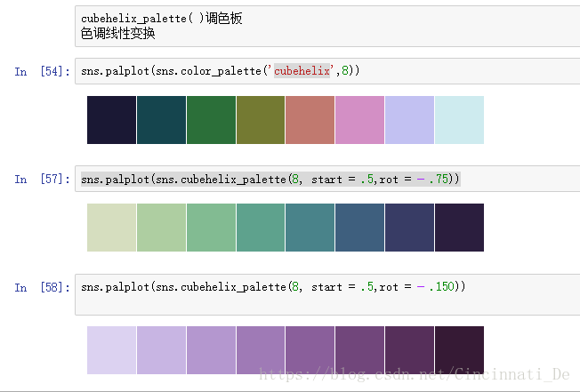Click the slate blue swatch in second palette
Viewport: 580px width, 392px height.
(359, 228)
